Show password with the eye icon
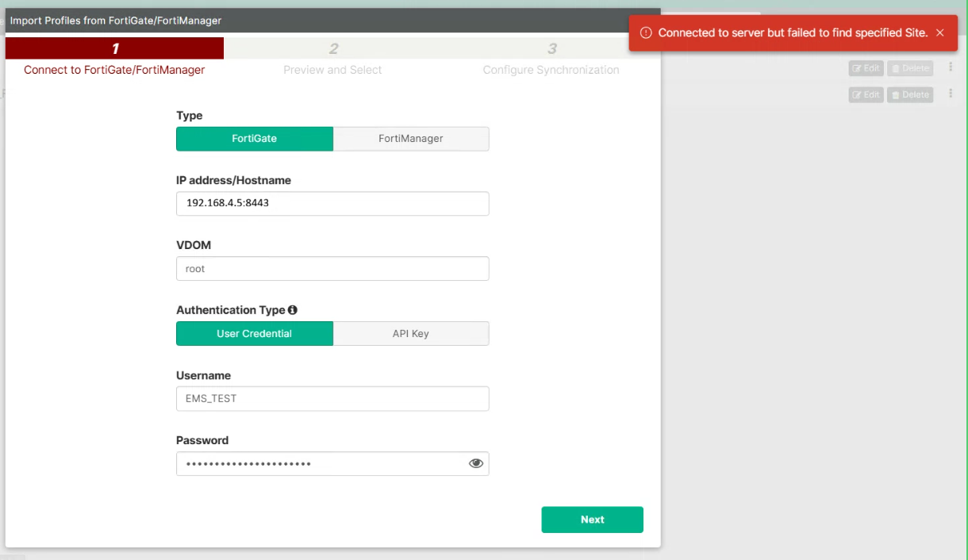The height and width of the screenshot is (560, 968). tap(476, 464)
